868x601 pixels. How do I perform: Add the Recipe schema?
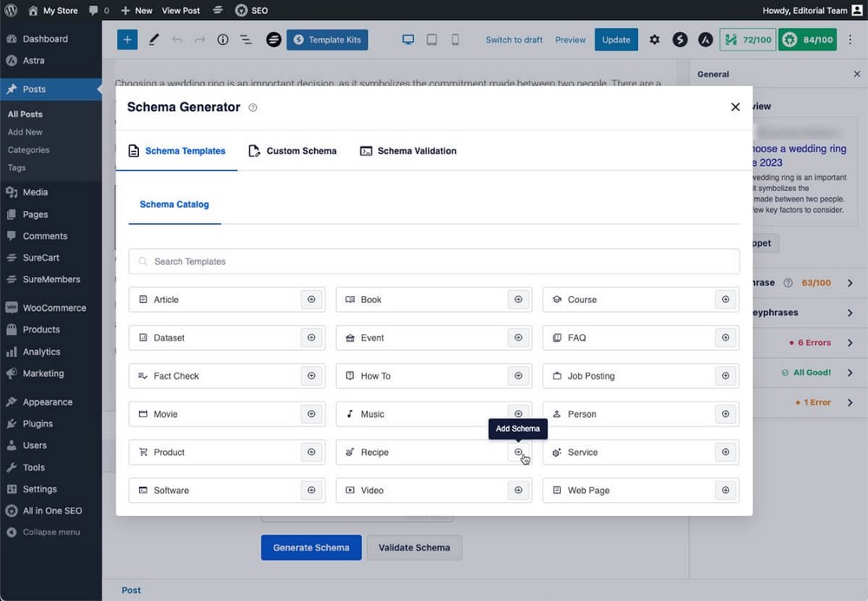pos(518,452)
